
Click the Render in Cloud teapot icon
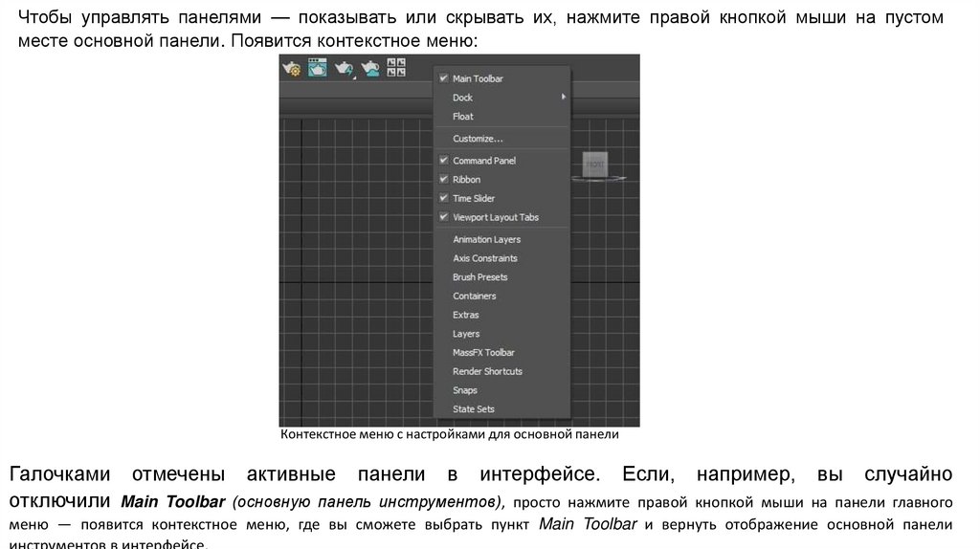click(370, 68)
